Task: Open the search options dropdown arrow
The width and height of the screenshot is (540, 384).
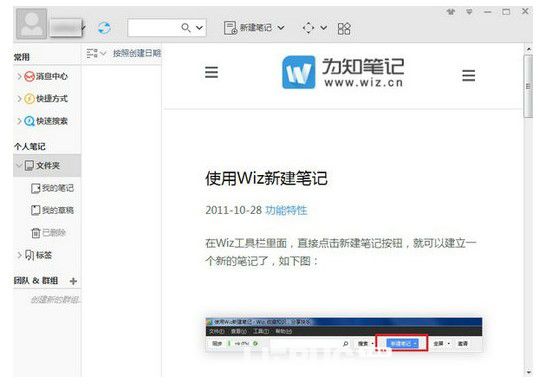Action: pyautogui.click(x=199, y=28)
